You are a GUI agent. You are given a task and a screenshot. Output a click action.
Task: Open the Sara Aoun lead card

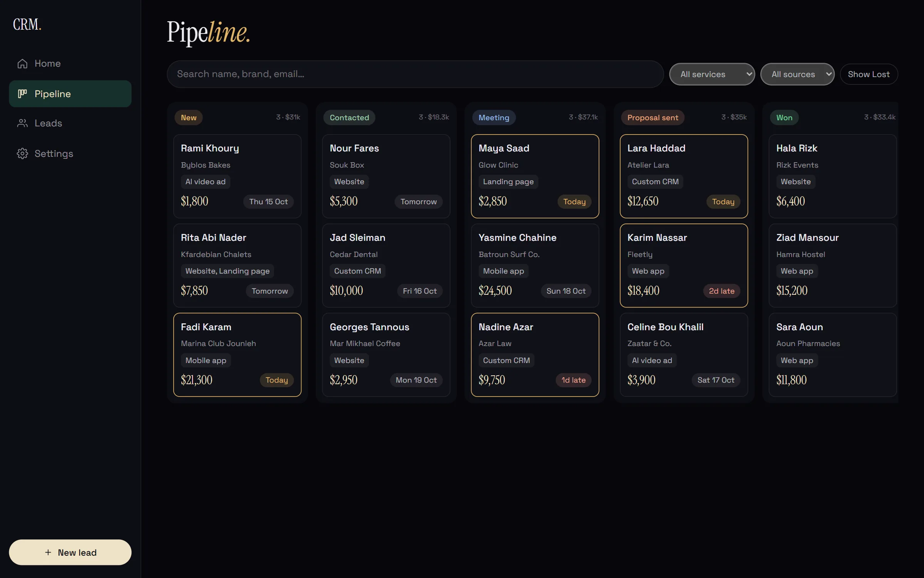tap(833, 355)
